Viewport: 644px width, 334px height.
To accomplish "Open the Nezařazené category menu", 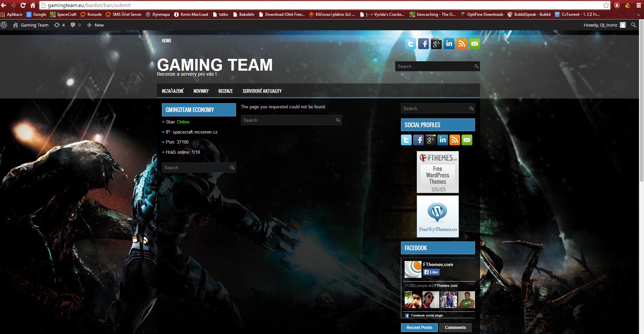I will (173, 91).
